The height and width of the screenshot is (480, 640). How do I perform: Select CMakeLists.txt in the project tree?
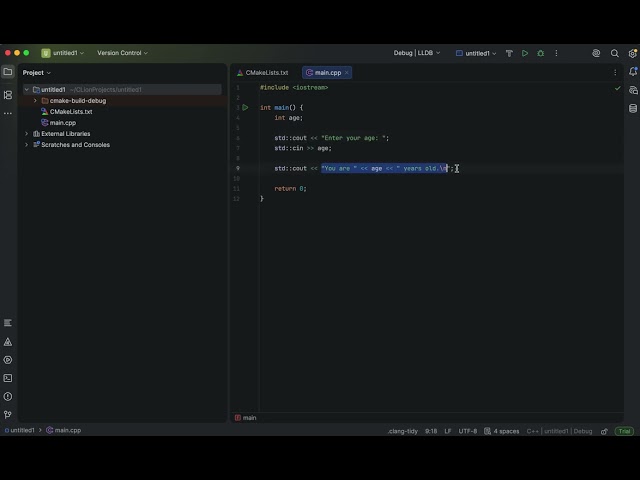coord(71,111)
